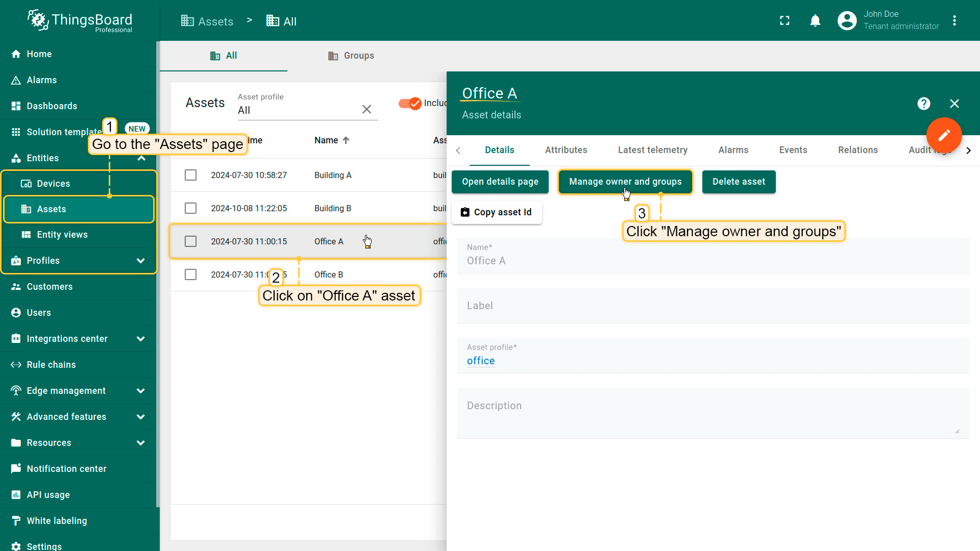Screen dimensions: 980x551
Task: Click the Delete asset button
Action: click(739, 182)
